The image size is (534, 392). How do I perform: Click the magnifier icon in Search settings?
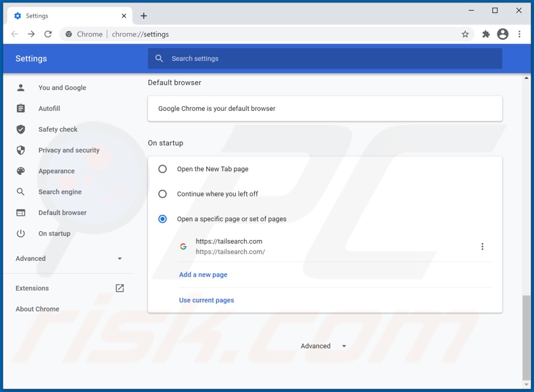[159, 59]
